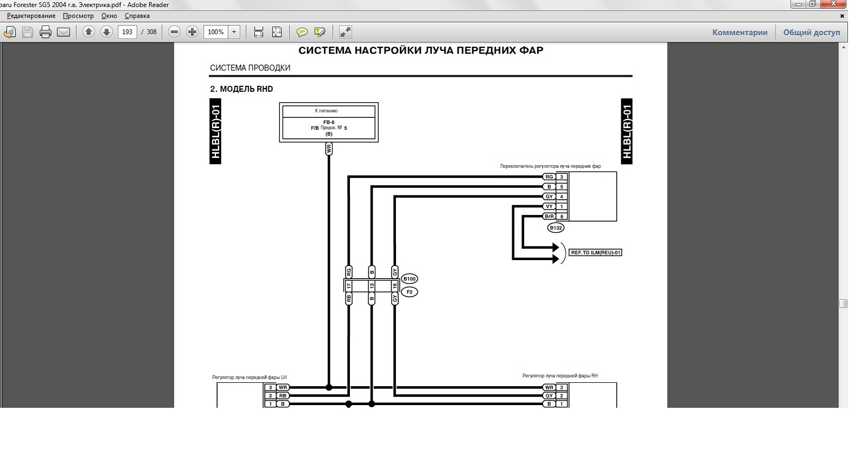Click the 'СИСТЕМА ПРОВОДКИ' heading text
Screen dimensions: 868x467
click(250, 68)
